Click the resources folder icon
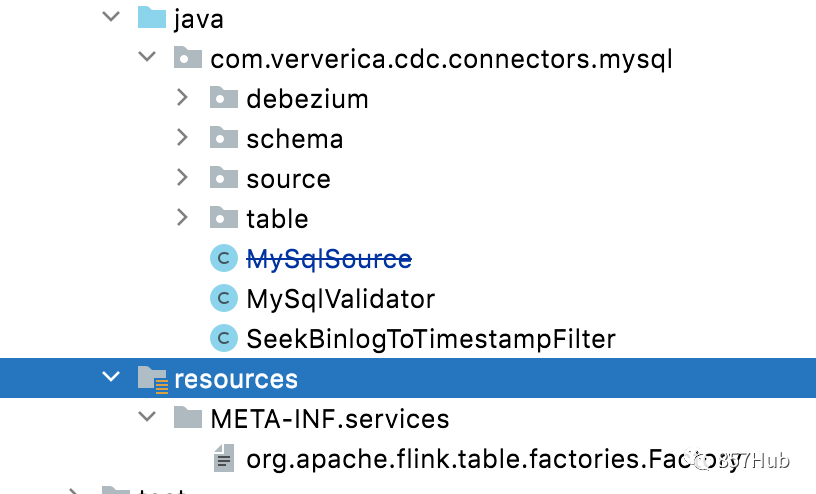This screenshot has height=494, width=816. click(152, 379)
